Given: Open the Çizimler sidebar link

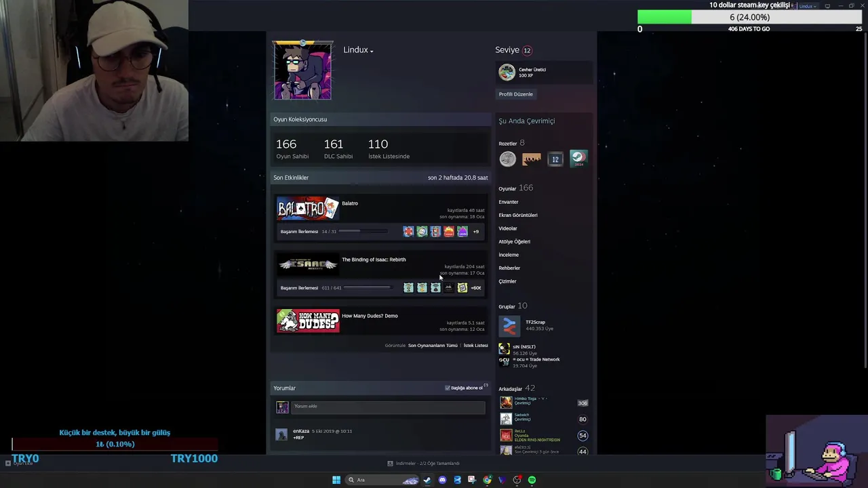Looking at the screenshot, I should (507, 281).
